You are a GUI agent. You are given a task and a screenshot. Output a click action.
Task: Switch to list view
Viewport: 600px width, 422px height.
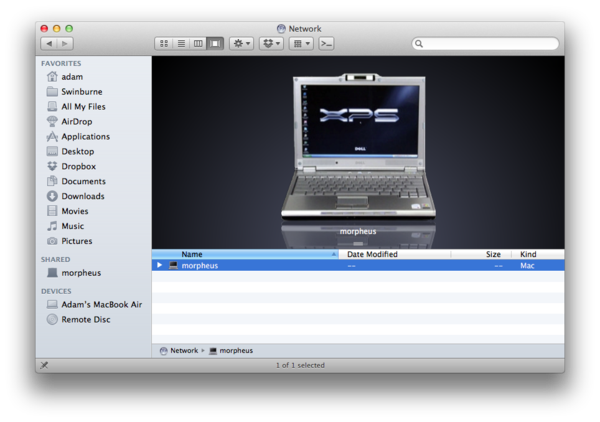pos(181,44)
